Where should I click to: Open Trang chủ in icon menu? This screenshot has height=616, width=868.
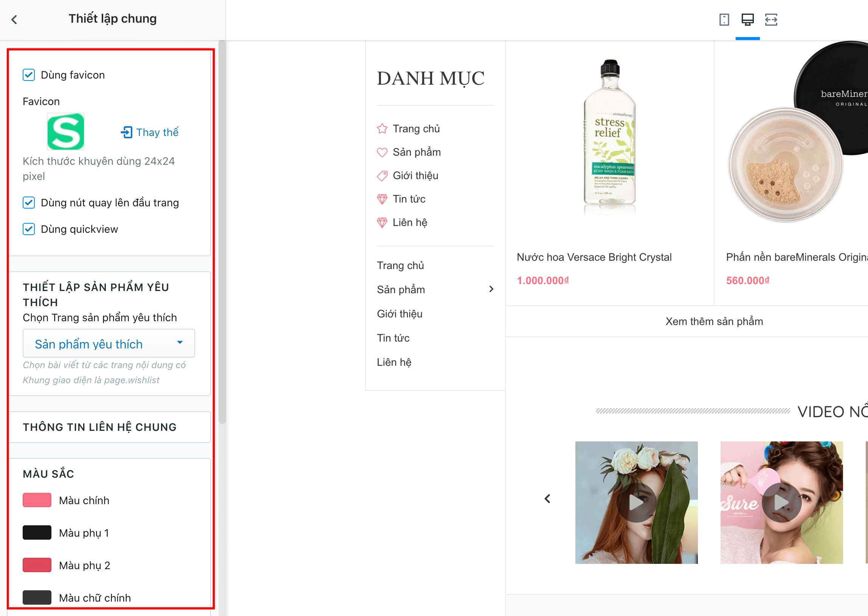tap(416, 129)
